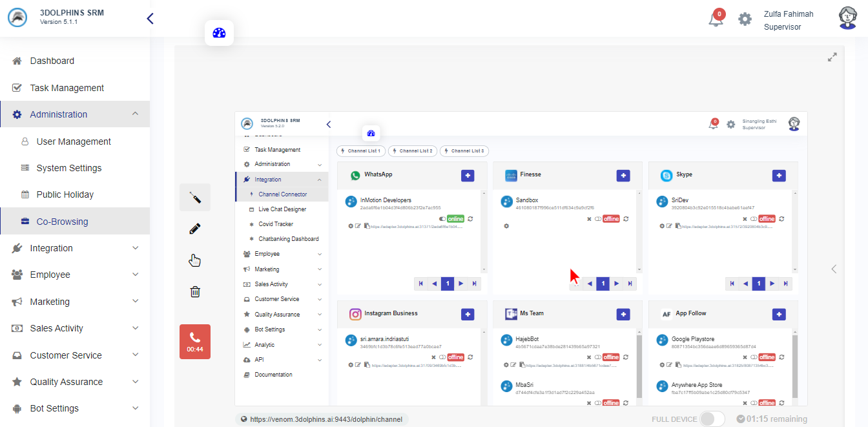Open Task Management page
This screenshot has height=427, width=868.
click(67, 88)
